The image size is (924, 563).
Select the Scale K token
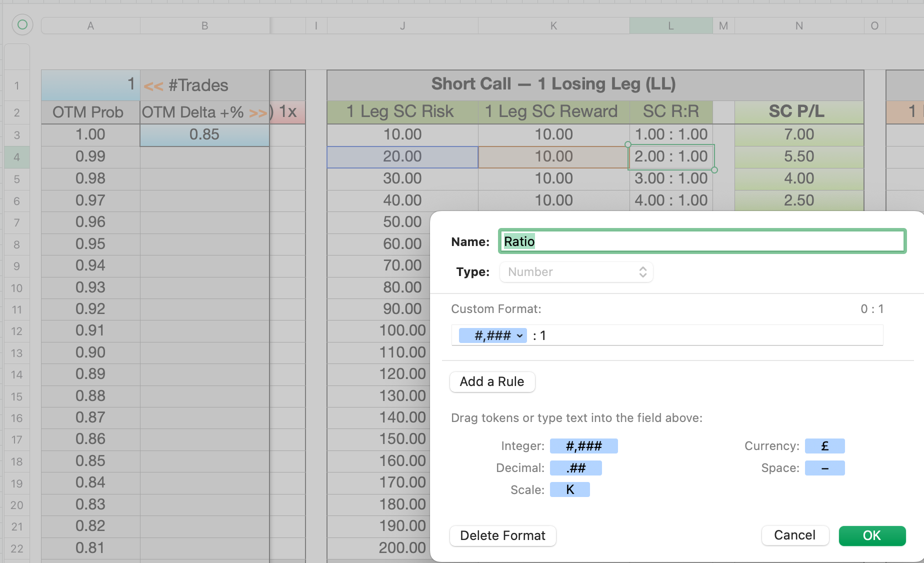[570, 489]
